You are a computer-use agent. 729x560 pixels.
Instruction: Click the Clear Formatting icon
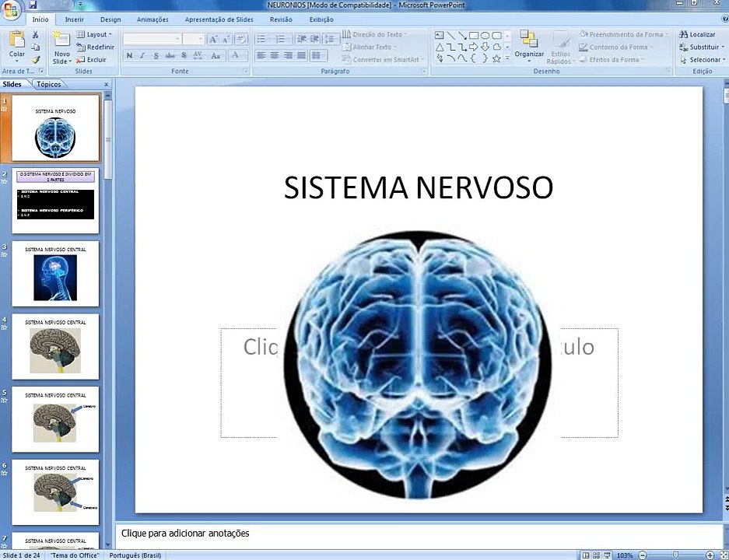click(x=241, y=40)
